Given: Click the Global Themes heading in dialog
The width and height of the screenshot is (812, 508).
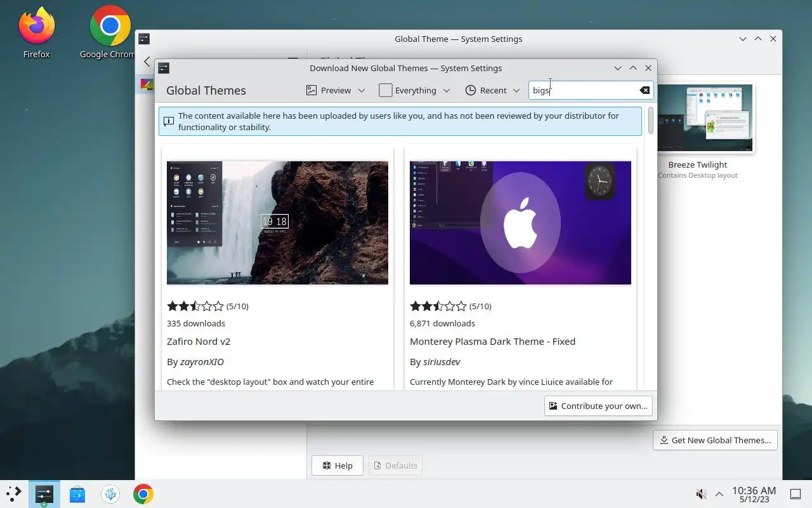Looking at the screenshot, I should pos(206,90).
